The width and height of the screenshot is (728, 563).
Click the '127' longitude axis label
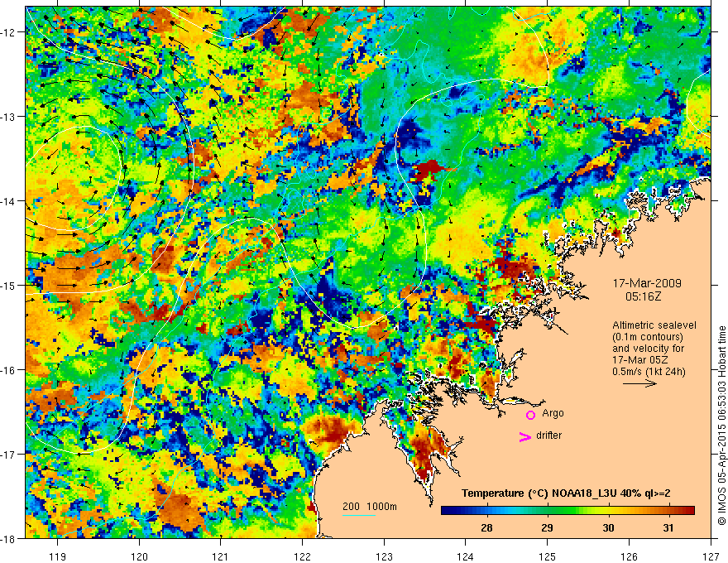click(x=711, y=556)
